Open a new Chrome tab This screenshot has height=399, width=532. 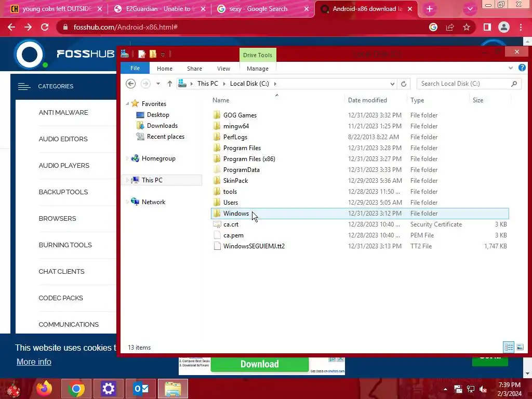coord(430,9)
